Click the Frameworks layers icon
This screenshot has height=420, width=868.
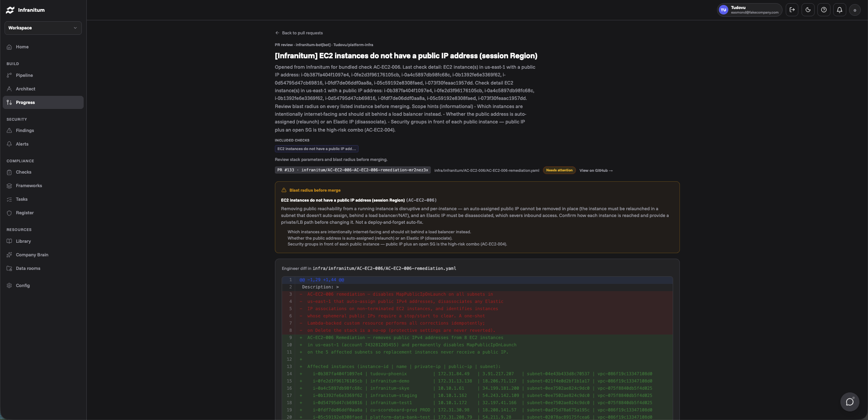pyautogui.click(x=9, y=186)
